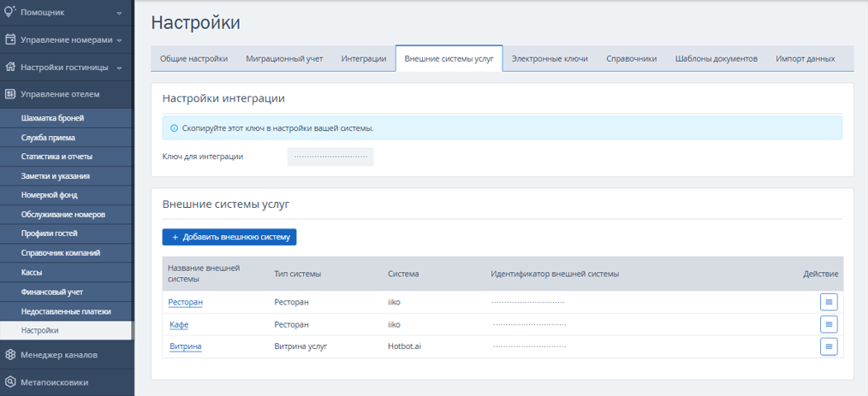Open the action menu for the Кафе row
The image size is (868, 396).
[x=829, y=324]
